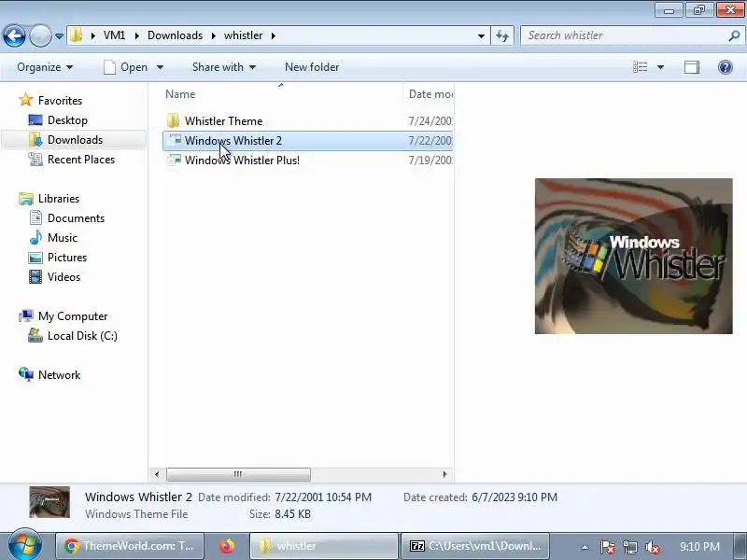Click the Date modified value in details pane

[323, 497]
